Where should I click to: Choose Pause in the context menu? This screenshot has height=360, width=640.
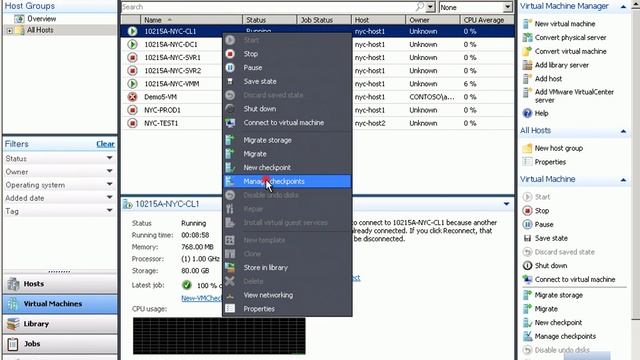click(x=287, y=67)
